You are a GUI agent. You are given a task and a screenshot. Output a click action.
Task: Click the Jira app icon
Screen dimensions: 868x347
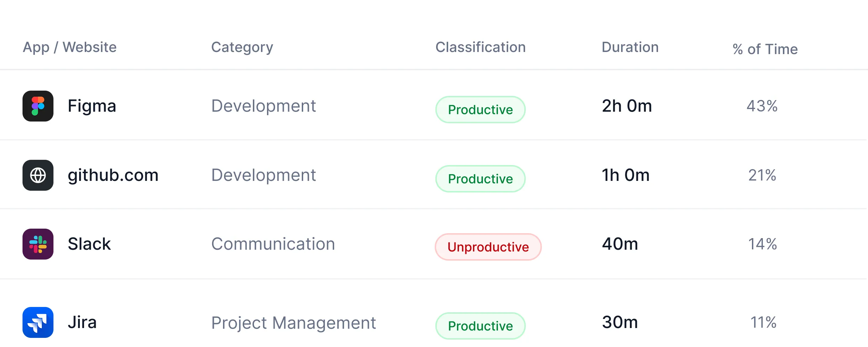pyautogui.click(x=38, y=322)
